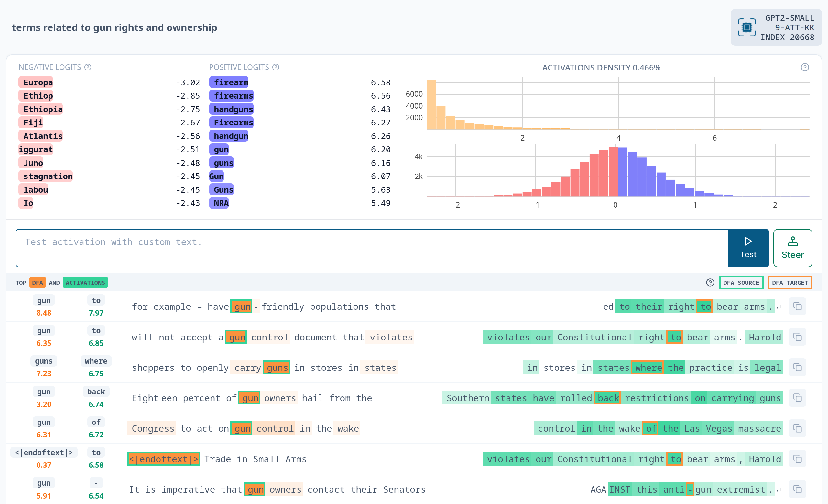
Task: Toggle the orange DFA label
Action: [x=37, y=283]
